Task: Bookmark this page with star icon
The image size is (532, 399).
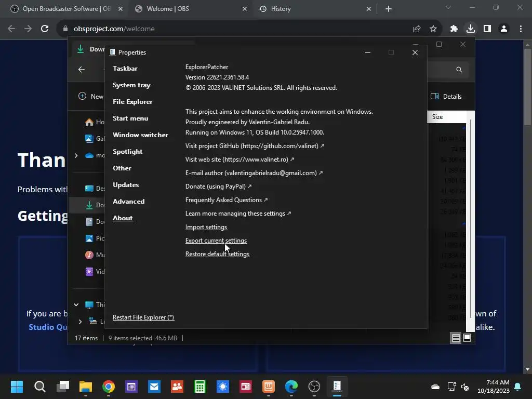Action: tap(433, 29)
